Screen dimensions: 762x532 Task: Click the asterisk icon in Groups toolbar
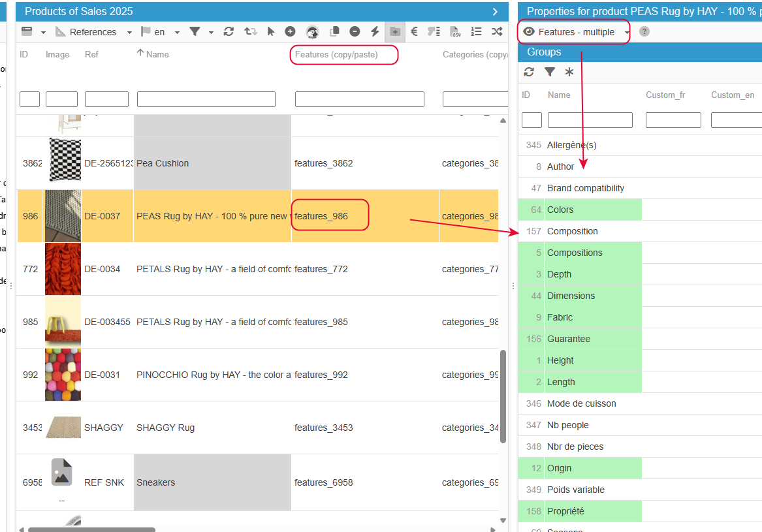(x=569, y=72)
